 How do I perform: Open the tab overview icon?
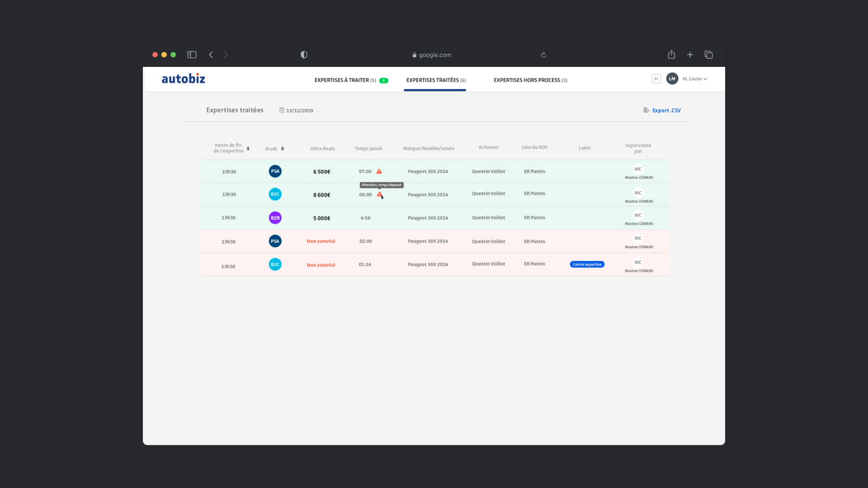point(708,55)
